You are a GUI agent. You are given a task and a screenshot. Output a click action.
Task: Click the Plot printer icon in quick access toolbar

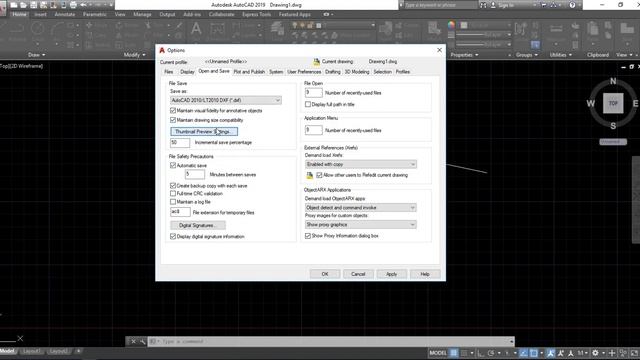(73, 5)
